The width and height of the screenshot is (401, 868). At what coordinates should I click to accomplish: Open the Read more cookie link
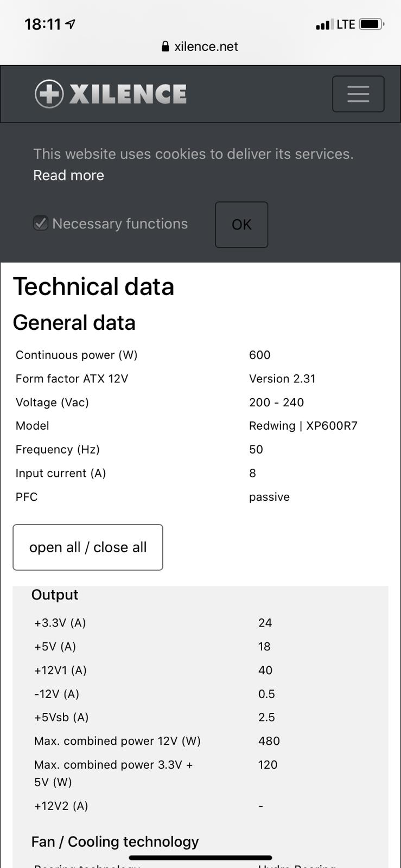68,175
